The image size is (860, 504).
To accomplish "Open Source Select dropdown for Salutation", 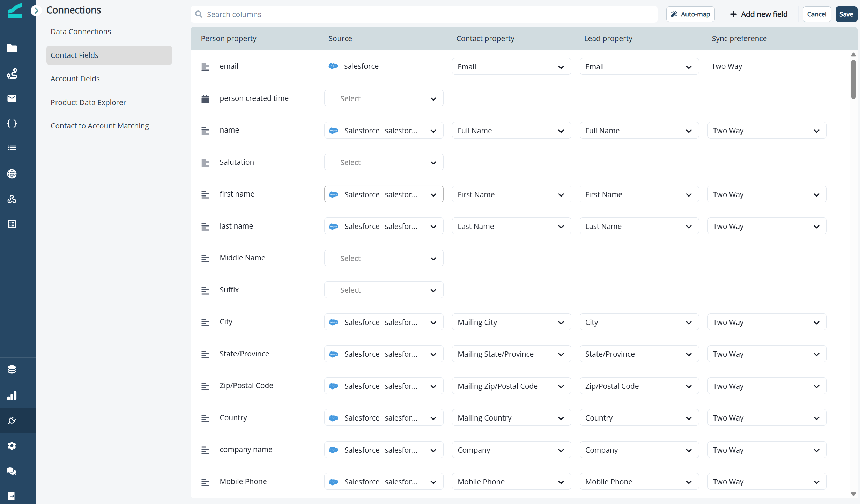I will point(384,162).
